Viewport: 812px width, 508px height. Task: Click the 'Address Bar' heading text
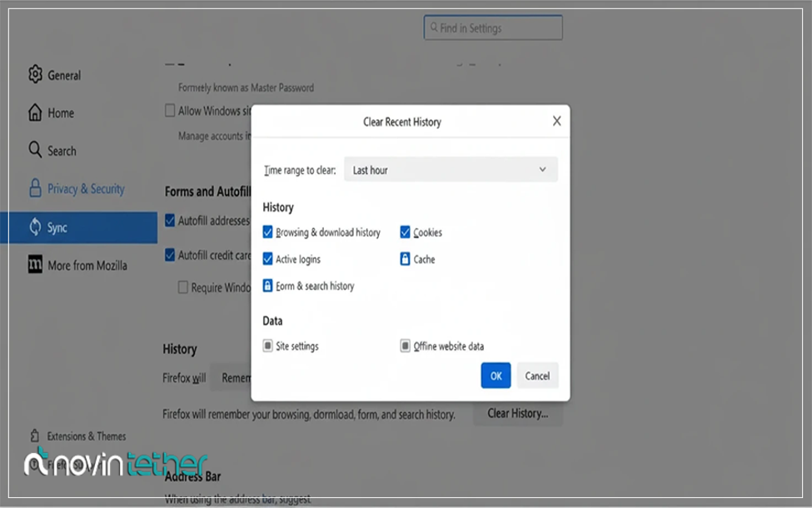pyautogui.click(x=192, y=476)
